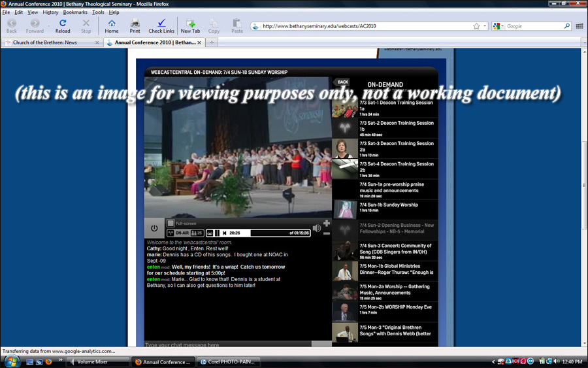Click the BACK button in the on-demand panel

click(342, 82)
